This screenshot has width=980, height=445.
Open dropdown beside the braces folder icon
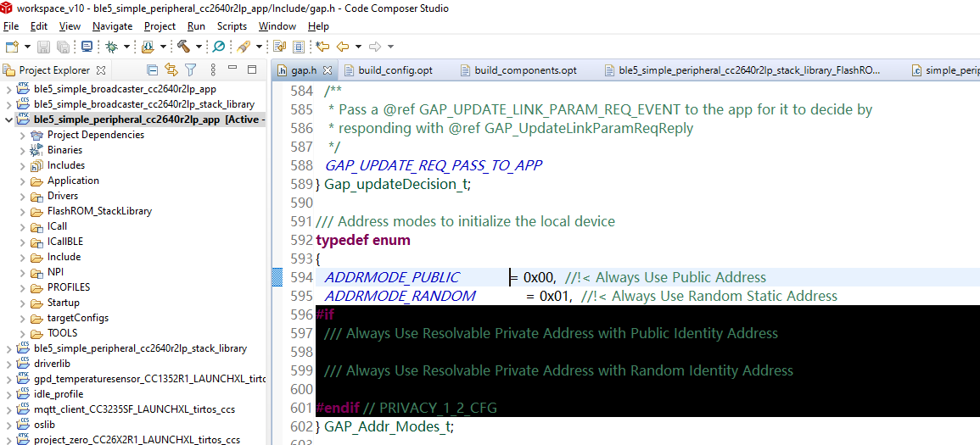[x=164, y=47]
